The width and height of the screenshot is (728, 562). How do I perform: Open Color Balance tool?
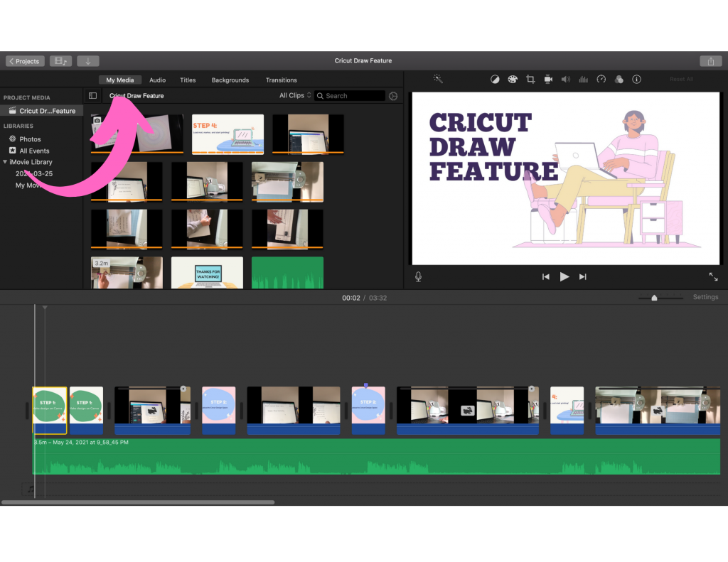click(x=495, y=80)
